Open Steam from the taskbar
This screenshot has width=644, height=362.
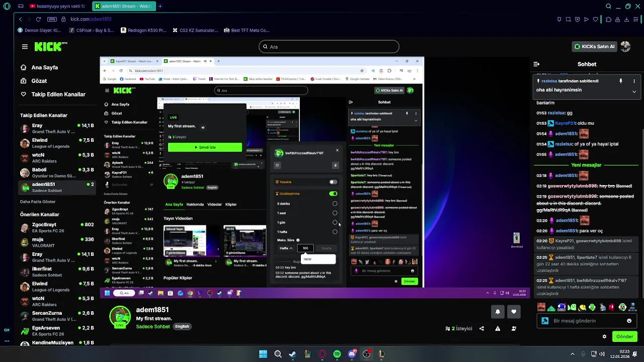[x=292, y=354]
